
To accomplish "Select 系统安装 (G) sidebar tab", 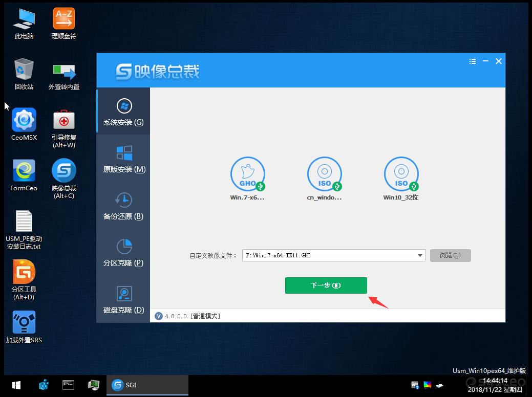I will click(x=123, y=111).
